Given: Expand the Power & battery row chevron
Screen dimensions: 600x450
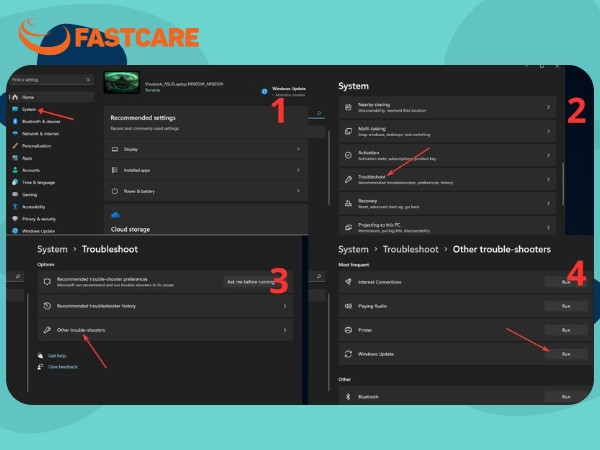Looking at the screenshot, I should click(x=298, y=191).
